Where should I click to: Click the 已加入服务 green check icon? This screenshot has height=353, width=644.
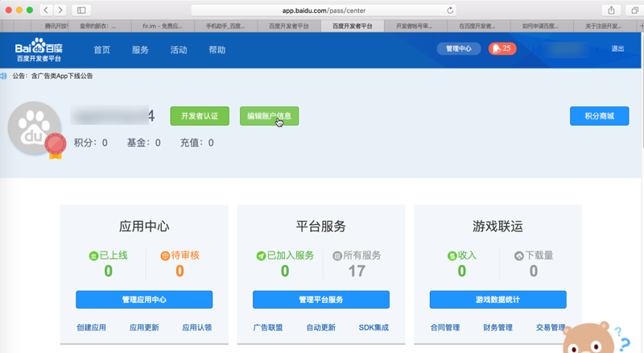tap(261, 256)
